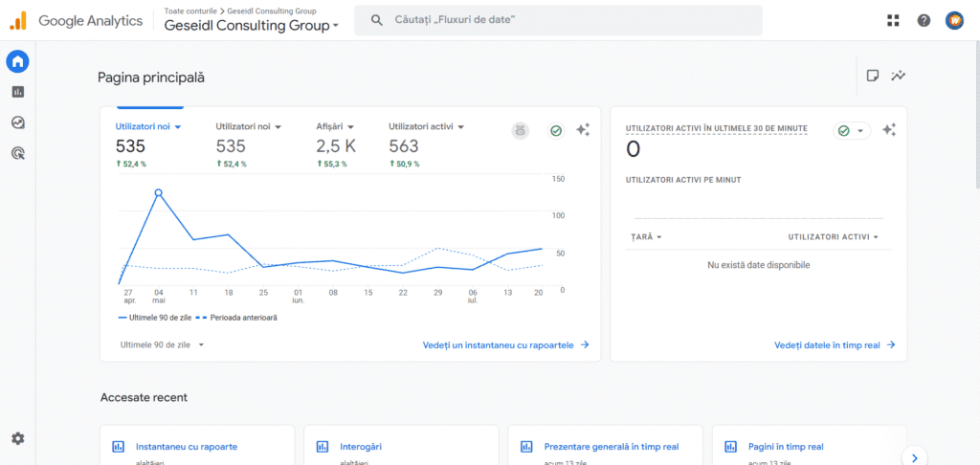Image resolution: width=980 pixels, height=465 pixels.
Task: Open Admin settings gear icon
Action: 17,438
